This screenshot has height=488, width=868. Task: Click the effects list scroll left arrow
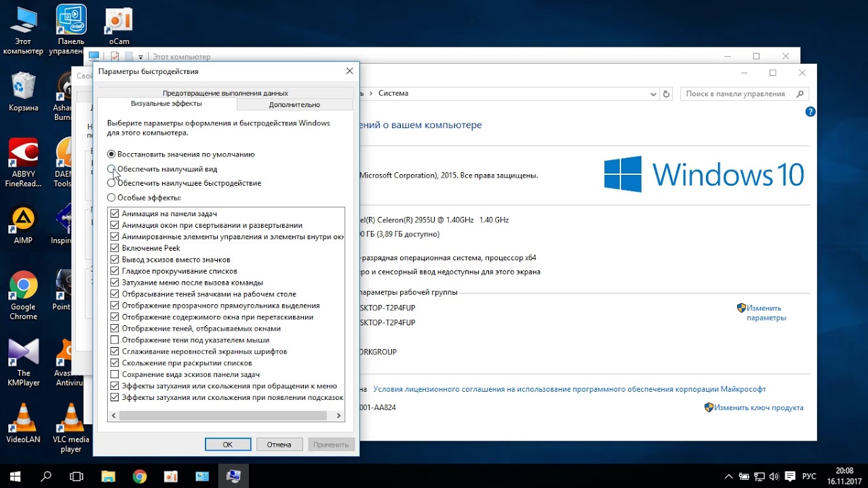(114, 415)
